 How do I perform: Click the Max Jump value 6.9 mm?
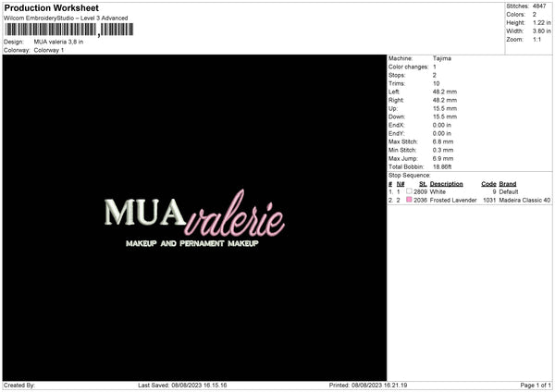point(443,158)
